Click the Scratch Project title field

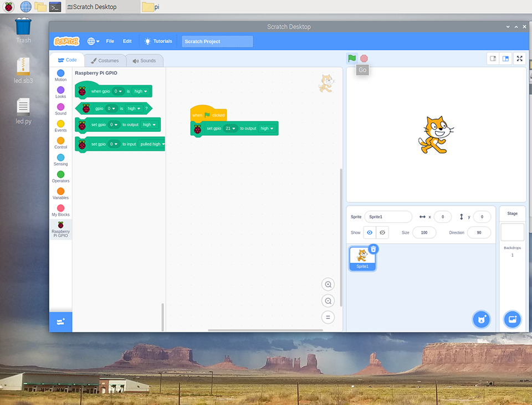coord(217,42)
